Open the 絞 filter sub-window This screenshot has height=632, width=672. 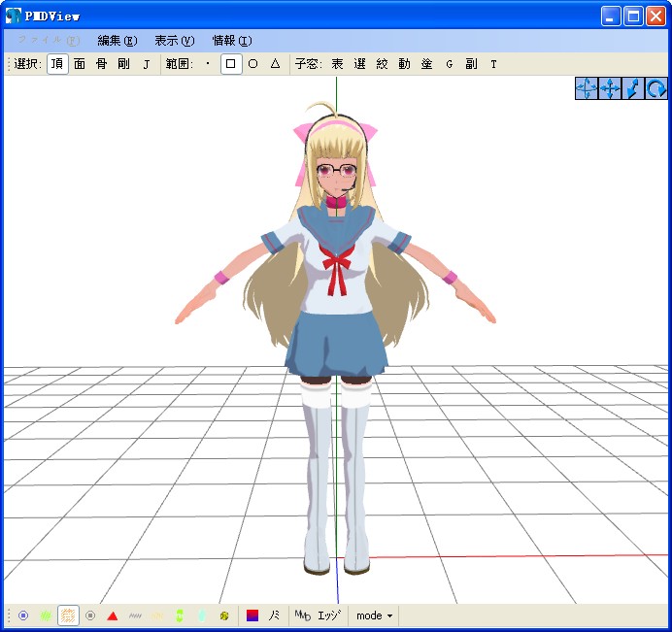(382, 64)
